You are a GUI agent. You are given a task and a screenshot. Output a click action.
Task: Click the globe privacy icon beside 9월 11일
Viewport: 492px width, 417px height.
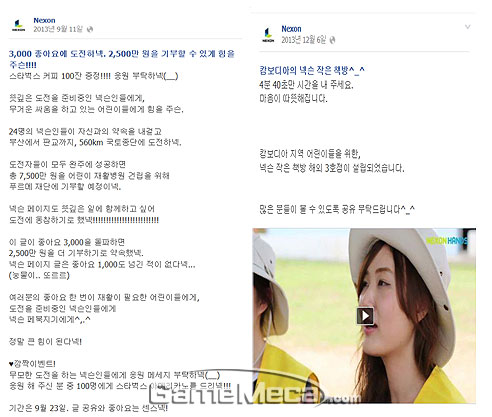pos(90,29)
